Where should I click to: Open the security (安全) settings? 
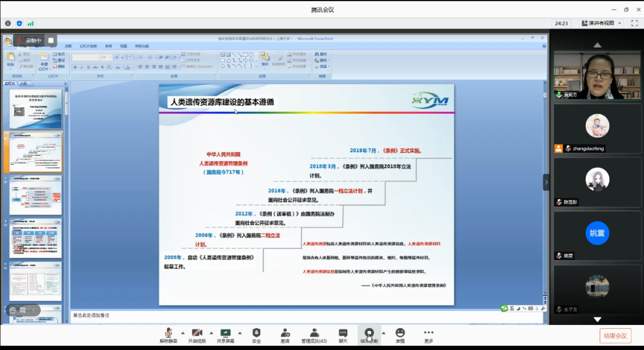tap(256, 335)
